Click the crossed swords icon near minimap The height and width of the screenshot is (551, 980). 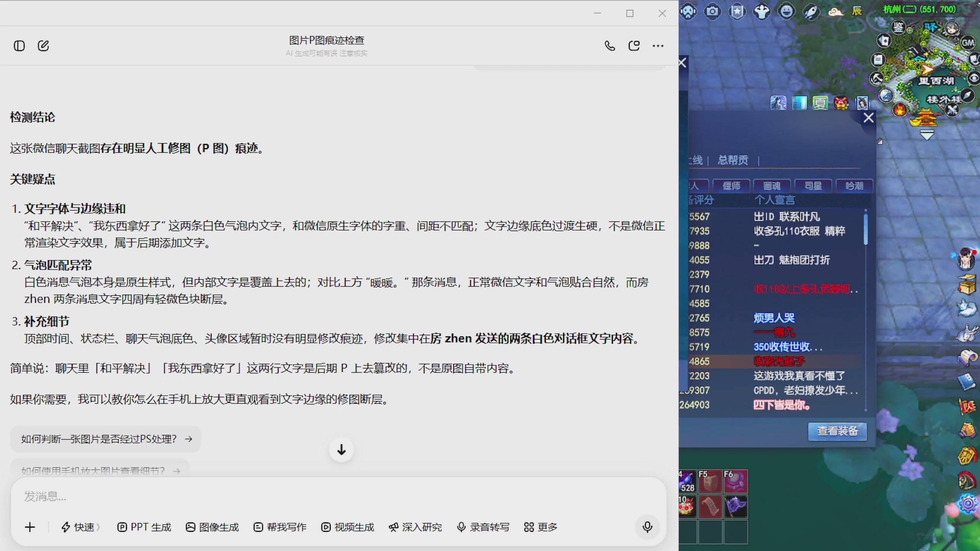pos(952,110)
